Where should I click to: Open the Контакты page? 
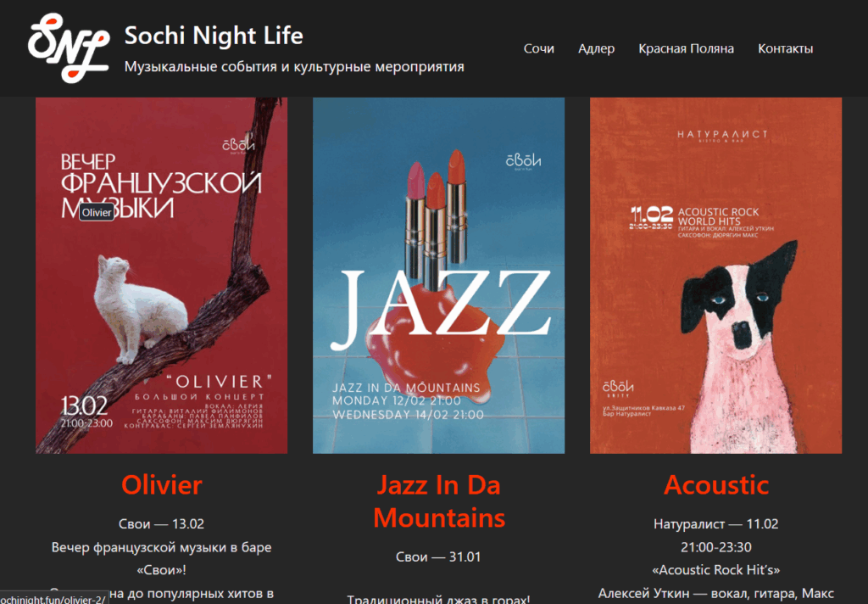pos(785,48)
